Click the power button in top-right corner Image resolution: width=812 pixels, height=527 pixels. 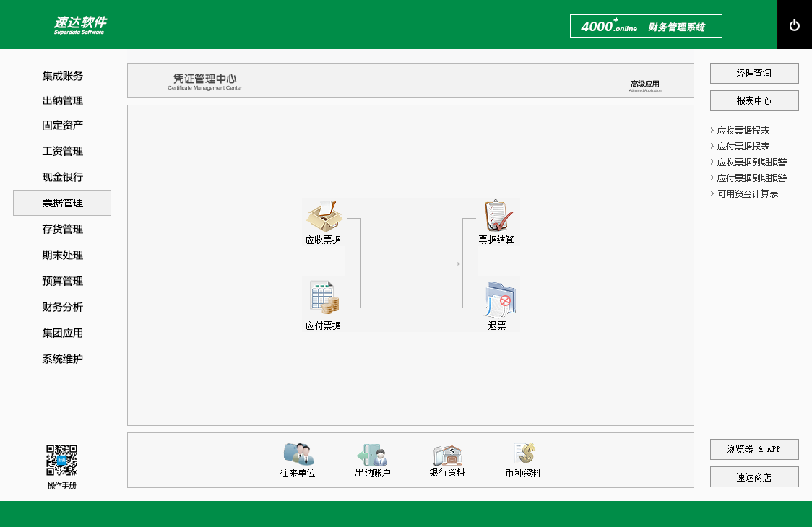click(795, 25)
